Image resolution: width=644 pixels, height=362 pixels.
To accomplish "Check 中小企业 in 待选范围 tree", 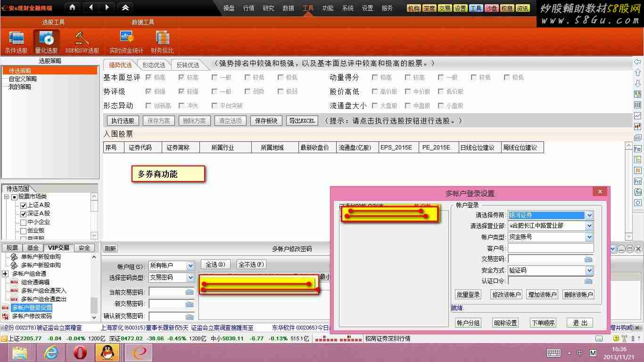I will point(23,222).
